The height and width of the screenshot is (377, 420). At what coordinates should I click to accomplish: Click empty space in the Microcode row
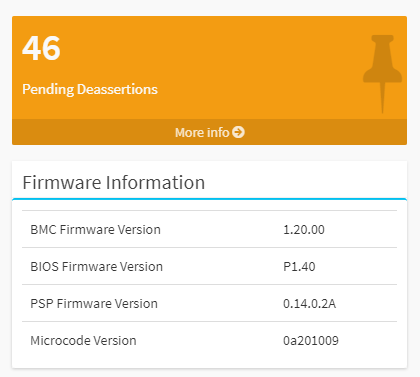click(210, 341)
